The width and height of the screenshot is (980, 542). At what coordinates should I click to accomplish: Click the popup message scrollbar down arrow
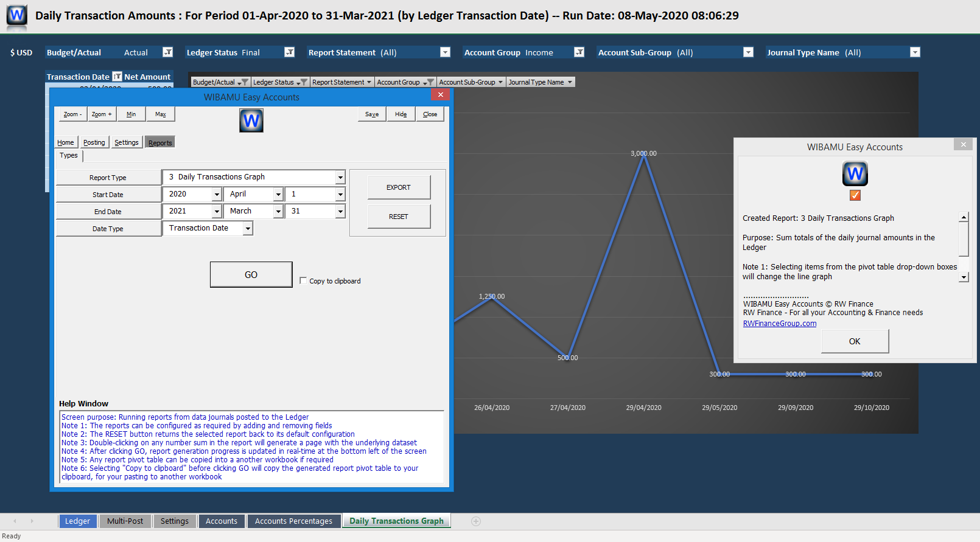[964, 277]
